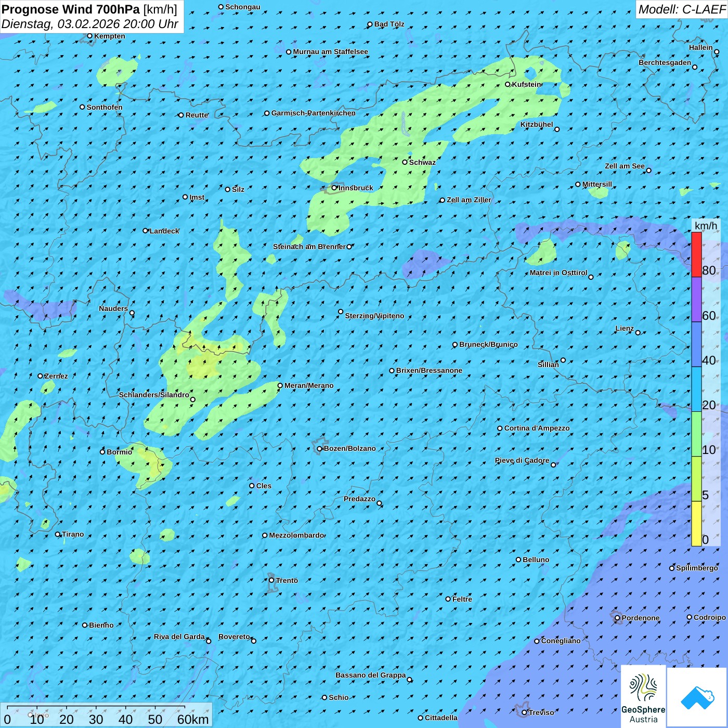Screen dimensions: 728x728
Task: Select the yellow 0–5 km/h legend color
Action: pyautogui.click(x=696, y=524)
